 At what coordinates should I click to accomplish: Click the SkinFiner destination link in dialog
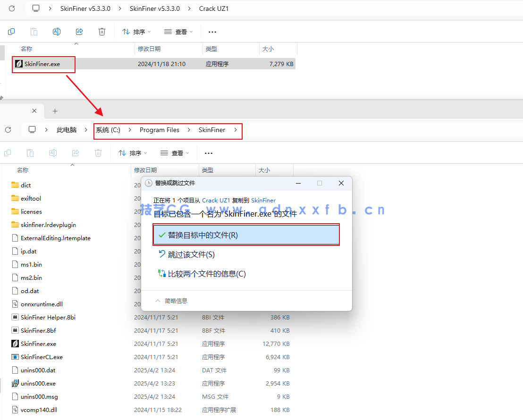pos(263,200)
